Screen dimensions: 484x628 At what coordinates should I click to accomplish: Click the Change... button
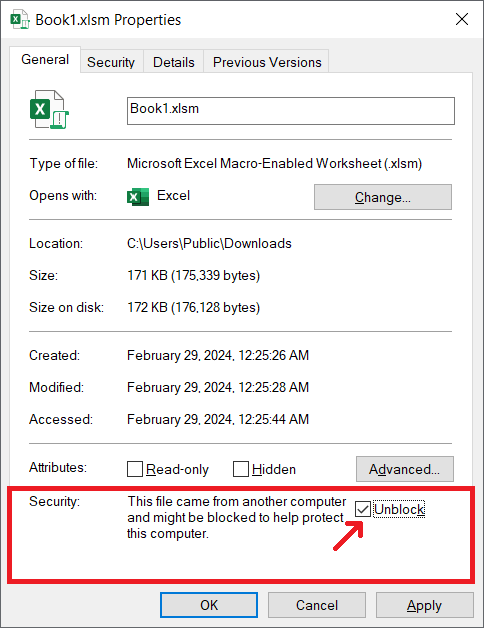pos(383,197)
